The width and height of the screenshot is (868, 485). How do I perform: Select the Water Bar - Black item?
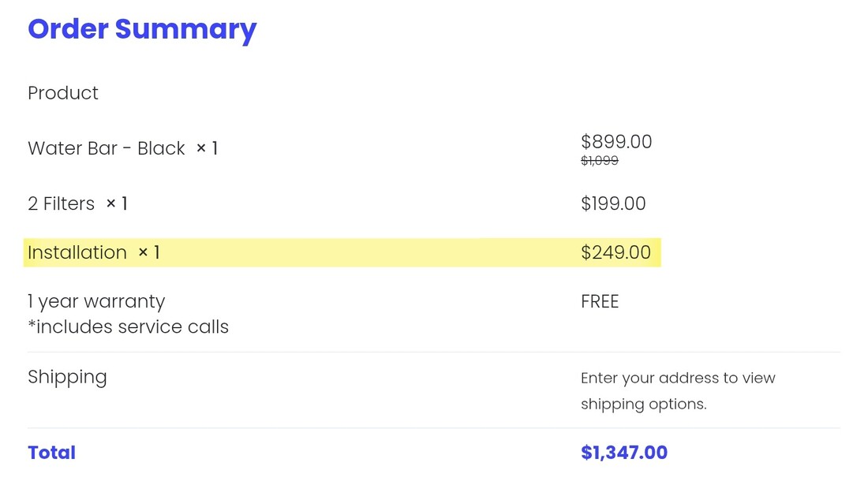point(107,148)
